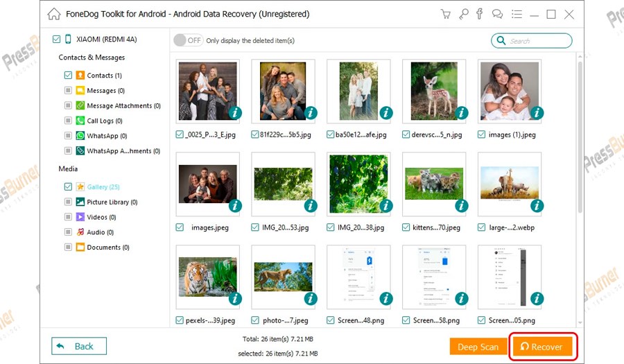Open the Facebook icon in title bar
Screen dimensions: 624x364
pyautogui.click(x=479, y=14)
